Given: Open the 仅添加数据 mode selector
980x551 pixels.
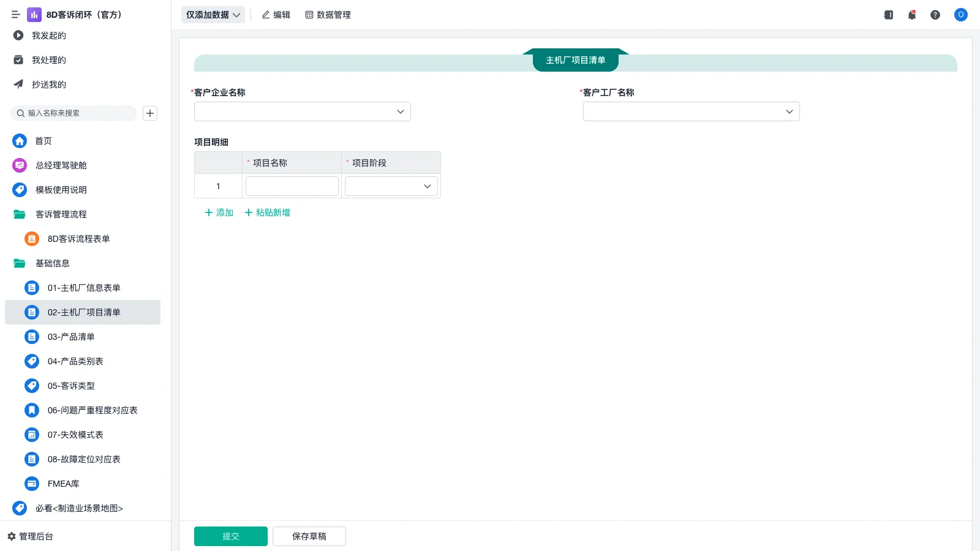Looking at the screenshot, I should coord(213,15).
